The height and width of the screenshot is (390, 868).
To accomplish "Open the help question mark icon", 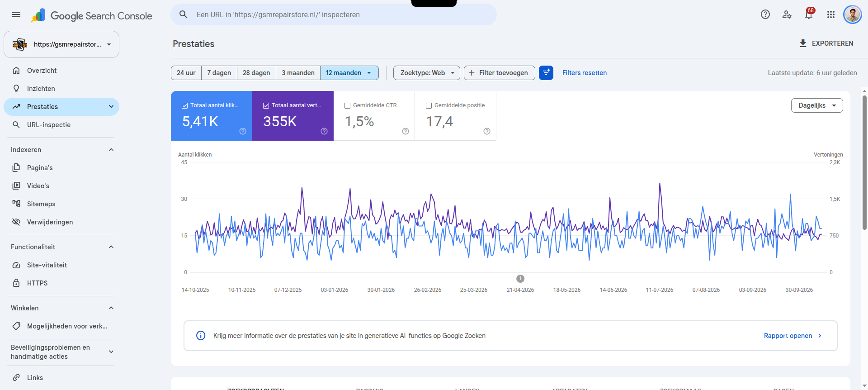I will pos(765,14).
